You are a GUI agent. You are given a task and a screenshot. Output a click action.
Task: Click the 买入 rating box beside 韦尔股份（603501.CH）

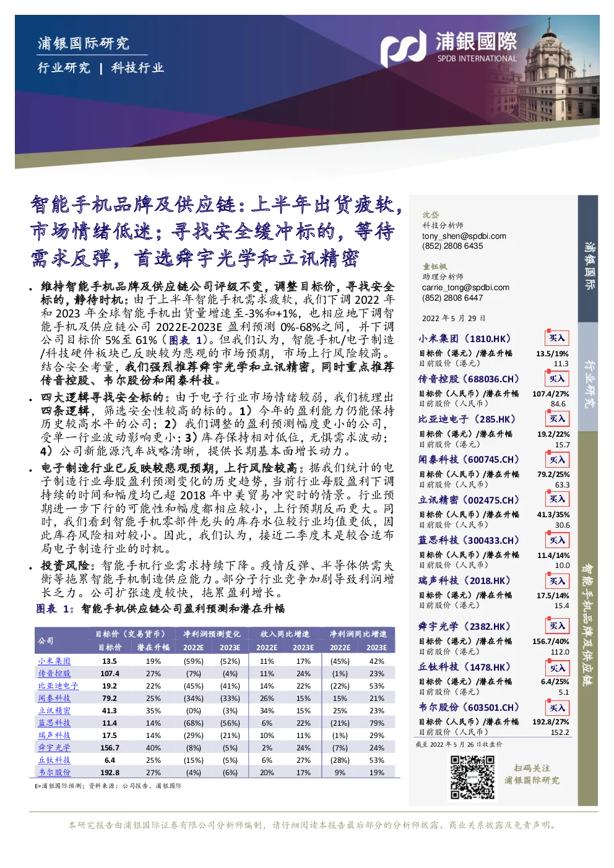coord(556,708)
